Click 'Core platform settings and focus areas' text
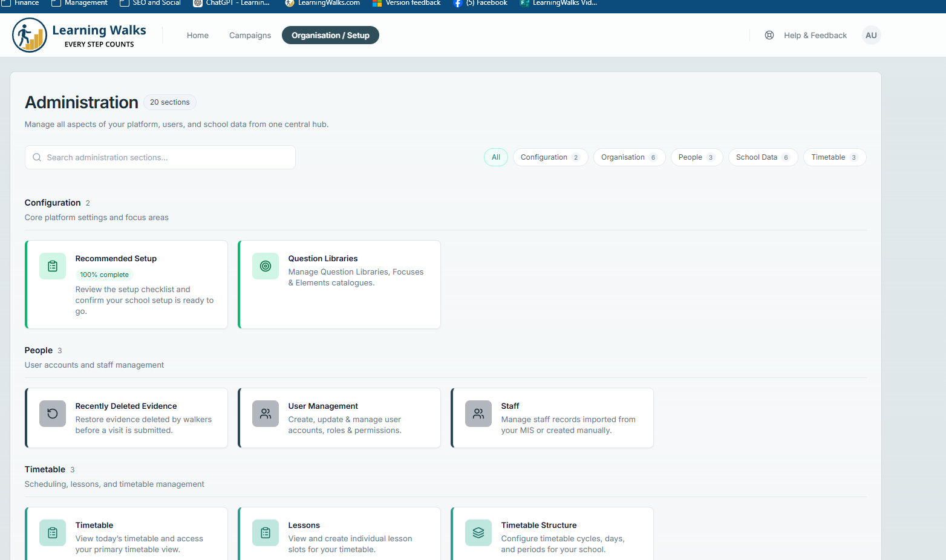This screenshot has height=560, width=946. click(x=97, y=218)
